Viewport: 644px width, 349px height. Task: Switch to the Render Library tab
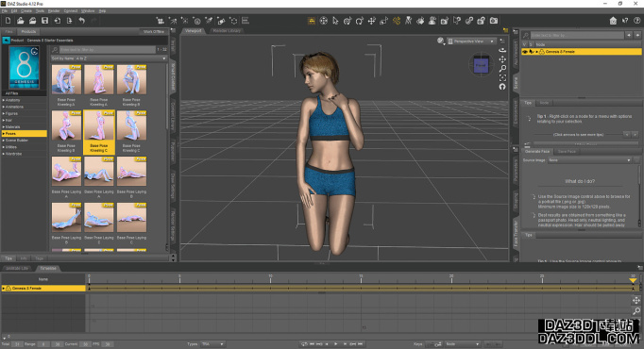click(x=227, y=31)
